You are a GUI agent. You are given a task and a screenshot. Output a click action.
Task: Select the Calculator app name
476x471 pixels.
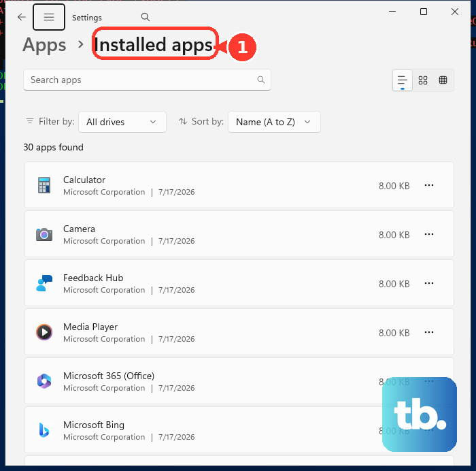pos(84,180)
